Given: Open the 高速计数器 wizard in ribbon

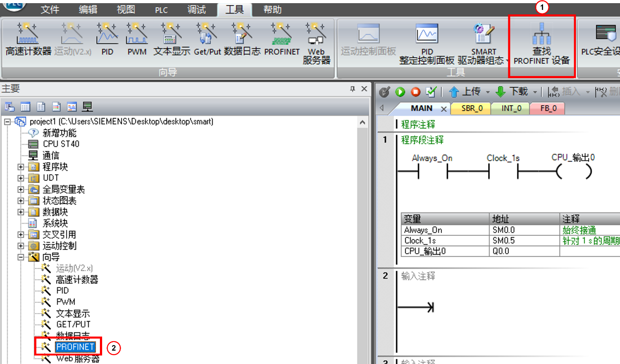Looking at the screenshot, I should click(x=28, y=40).
